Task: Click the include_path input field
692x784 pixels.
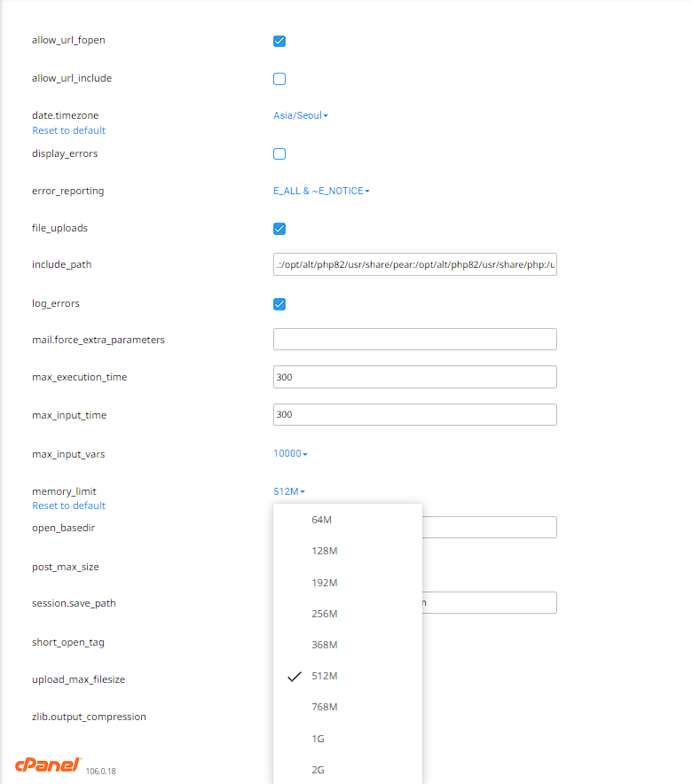Action: (x=415, y=264)
